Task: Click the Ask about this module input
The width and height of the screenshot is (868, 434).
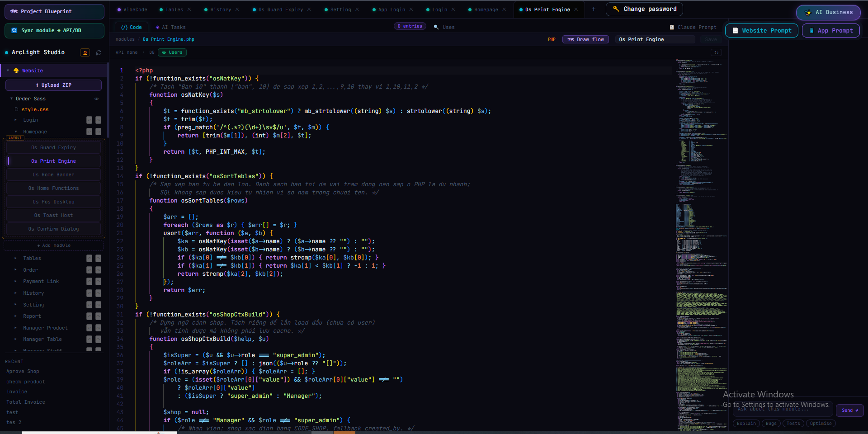Action: pyautogui.click(x=783, y=409)
